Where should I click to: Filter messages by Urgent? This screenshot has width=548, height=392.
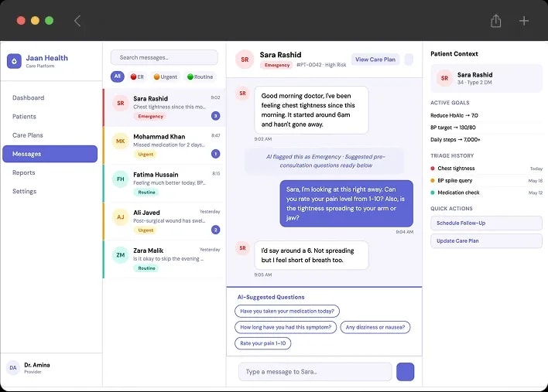[x=166, y=77]
